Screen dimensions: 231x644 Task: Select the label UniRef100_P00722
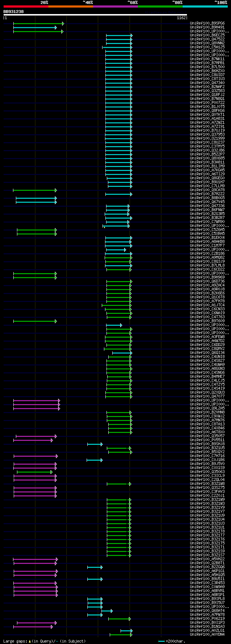(207, 103)
